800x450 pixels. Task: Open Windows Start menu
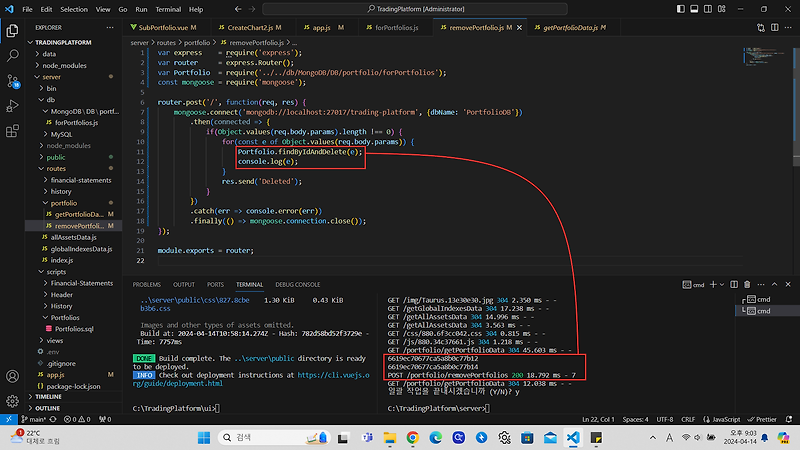204,438
